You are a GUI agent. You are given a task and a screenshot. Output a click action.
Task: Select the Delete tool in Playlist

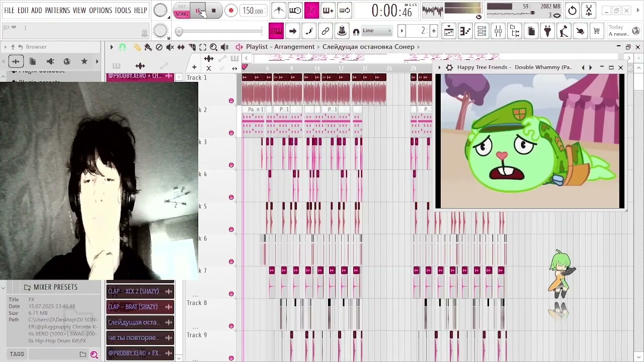[159, 47]
